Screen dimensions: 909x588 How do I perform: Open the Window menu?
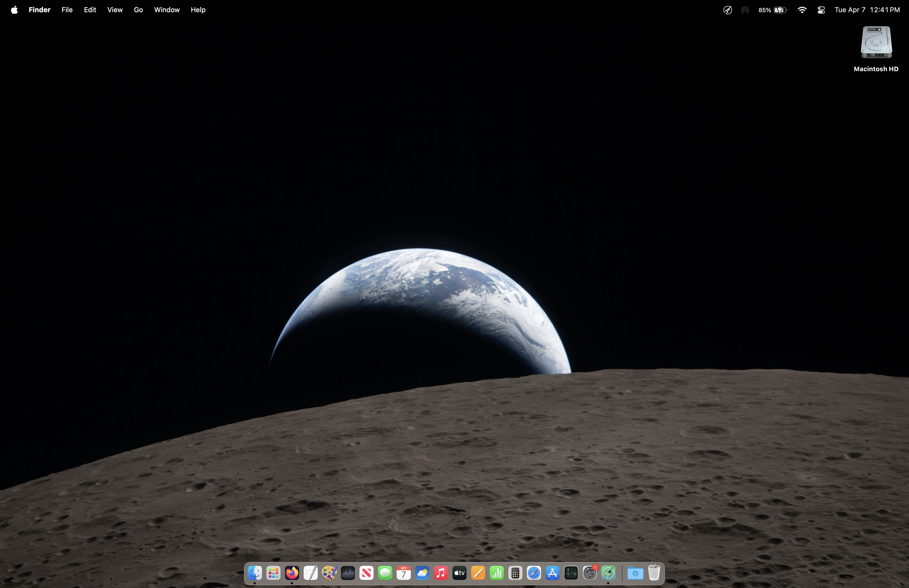coord(167,10)
